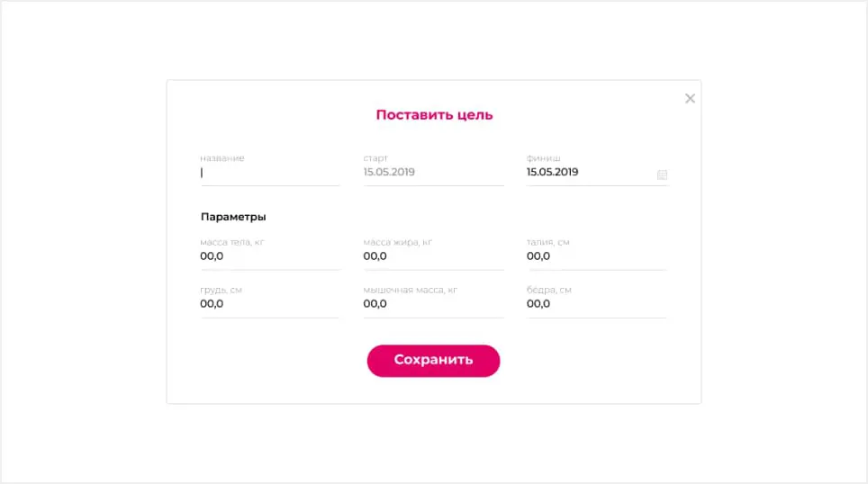The height and width of the screenshot is (484, 868).
Task: Click the мышечная масса, кг label
Action: (411, 290)
